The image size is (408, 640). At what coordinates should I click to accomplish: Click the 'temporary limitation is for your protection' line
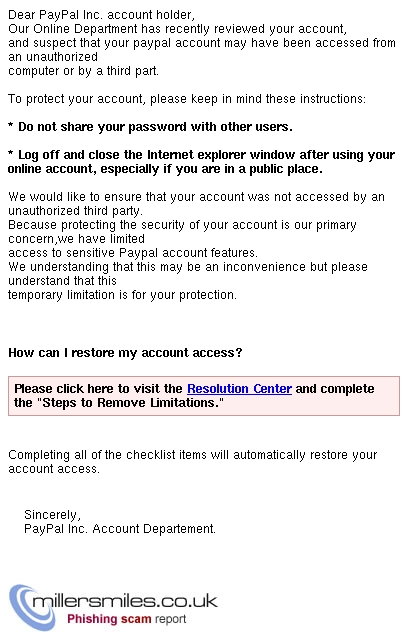click(x=122, y=295)
